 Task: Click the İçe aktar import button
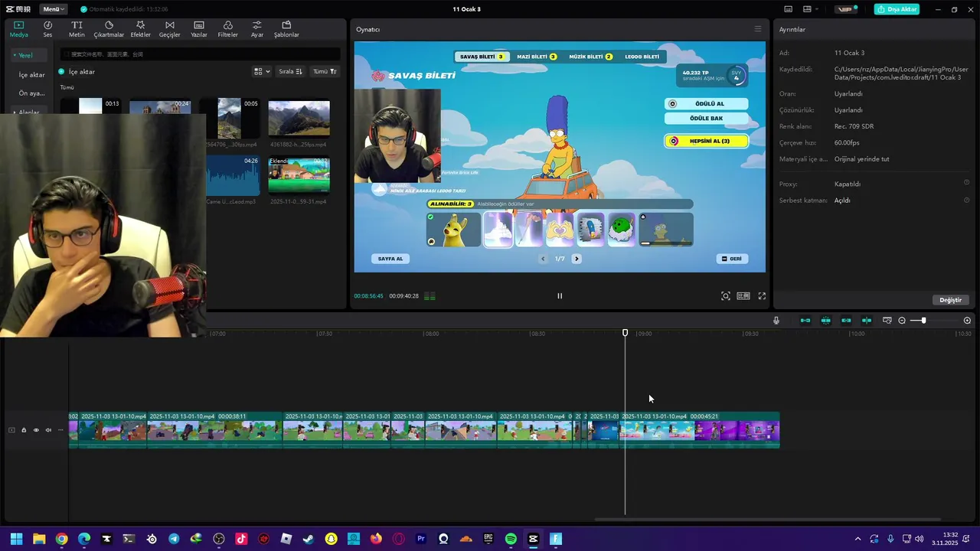click(x=77, y=71)
